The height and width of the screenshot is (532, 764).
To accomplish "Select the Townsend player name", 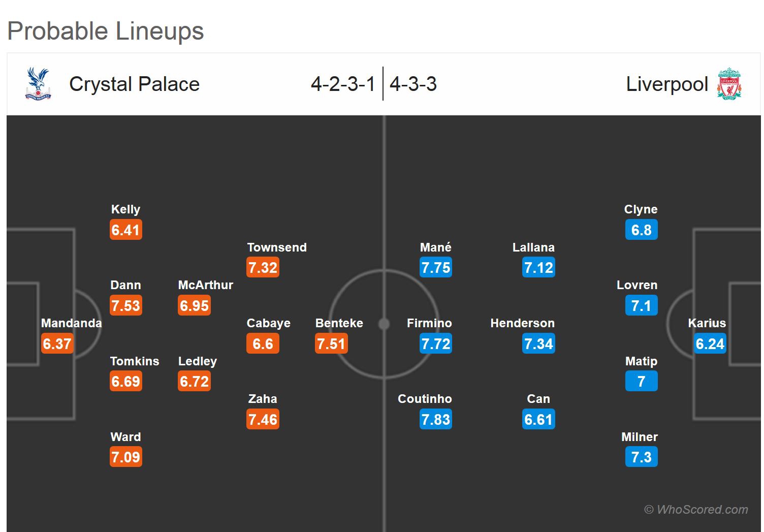I will [277, 247].
